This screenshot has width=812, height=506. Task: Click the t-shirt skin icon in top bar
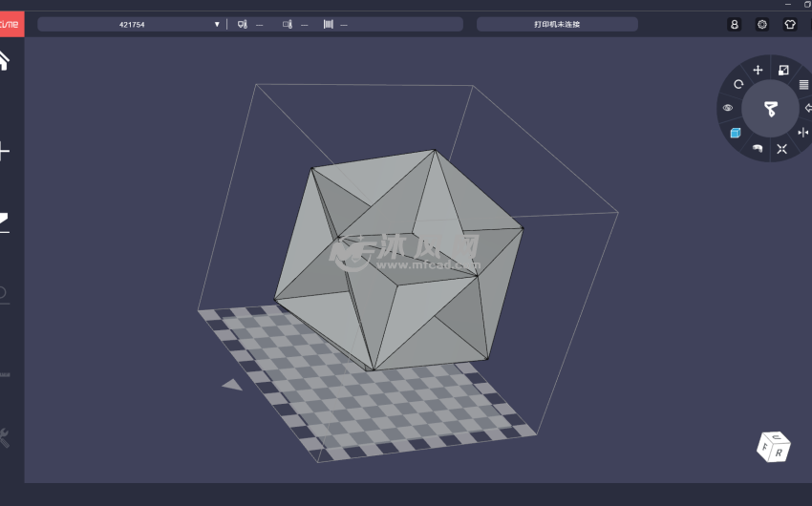pos(790,24)
